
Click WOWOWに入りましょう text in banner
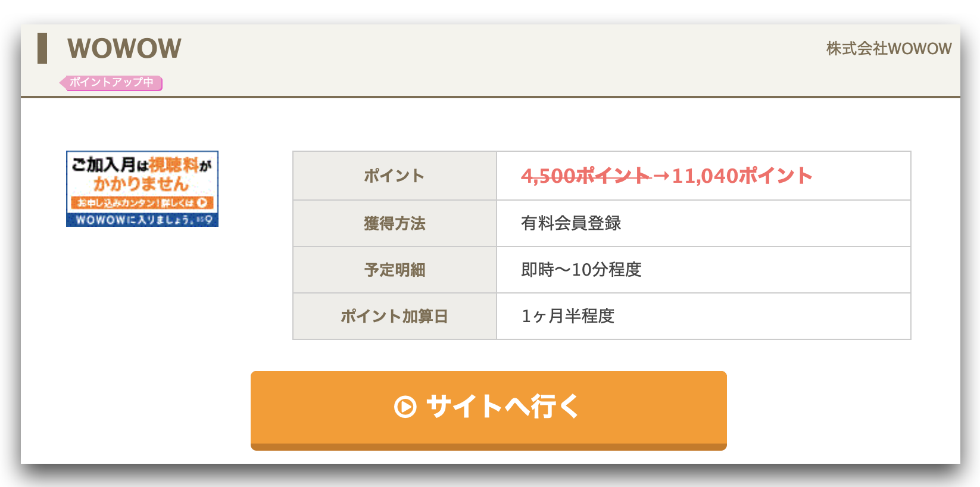[x=134, y=220]
